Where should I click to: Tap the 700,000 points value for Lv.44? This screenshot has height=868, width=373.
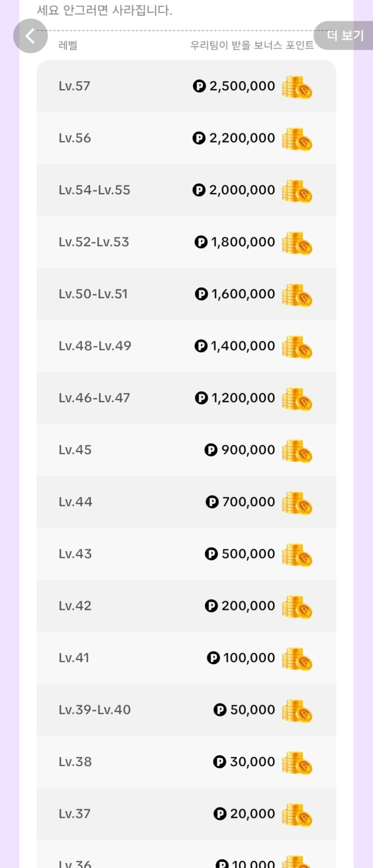[249, 502]
